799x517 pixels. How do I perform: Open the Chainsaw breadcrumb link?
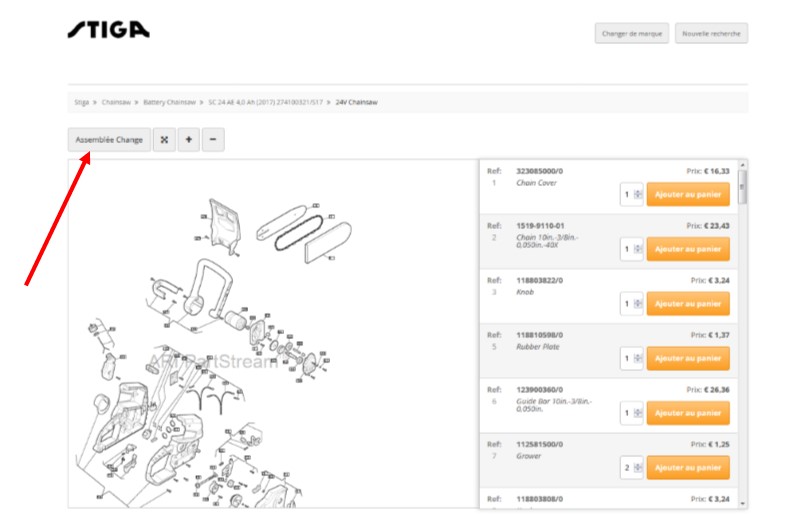[x=116, y=102]
